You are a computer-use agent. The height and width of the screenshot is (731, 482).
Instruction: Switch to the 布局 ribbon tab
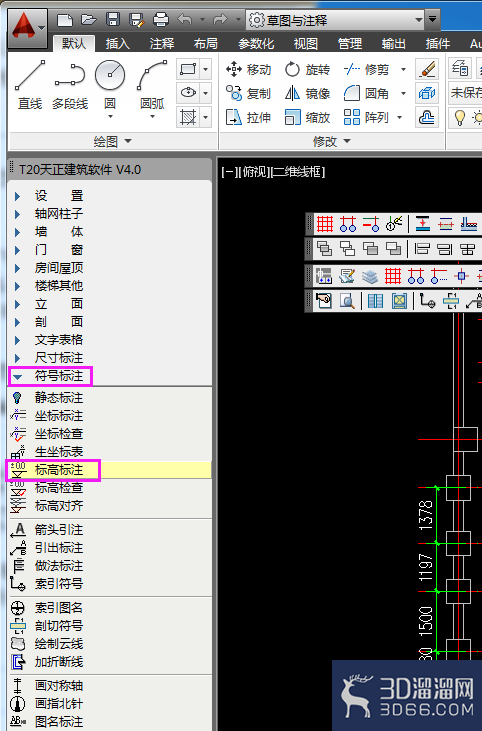[x=206, y=43]
